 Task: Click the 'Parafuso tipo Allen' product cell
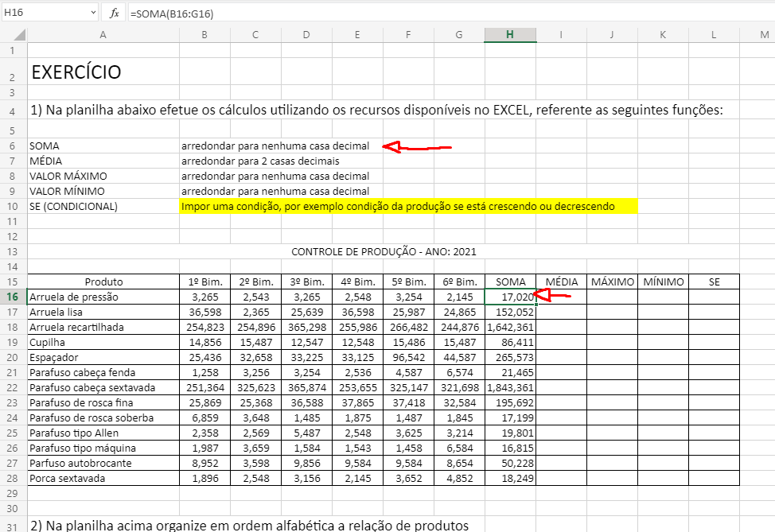click(103, 433)
